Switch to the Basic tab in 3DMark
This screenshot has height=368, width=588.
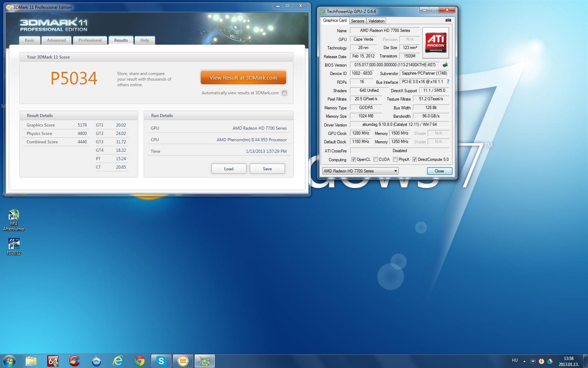[30, 40]
